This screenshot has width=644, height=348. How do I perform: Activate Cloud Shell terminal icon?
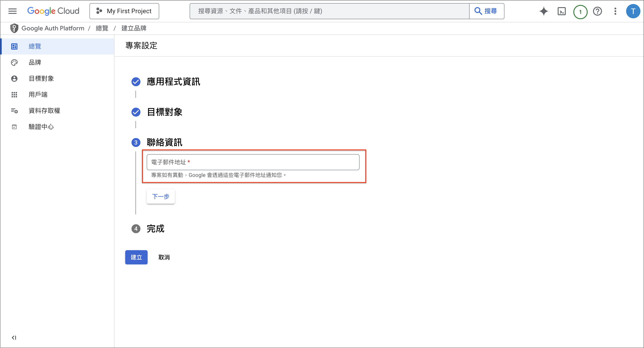tap(561, 11)
